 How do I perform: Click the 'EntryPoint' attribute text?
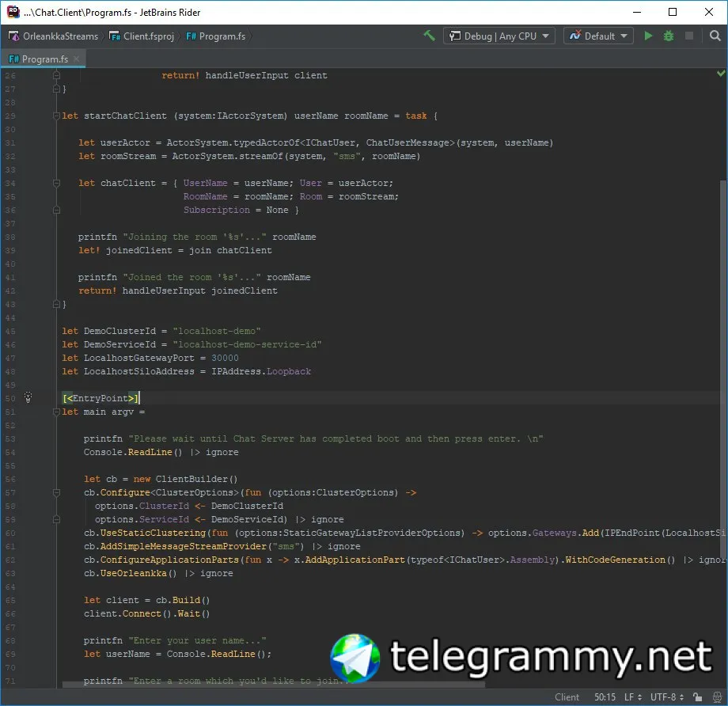[x=100, y=398]
